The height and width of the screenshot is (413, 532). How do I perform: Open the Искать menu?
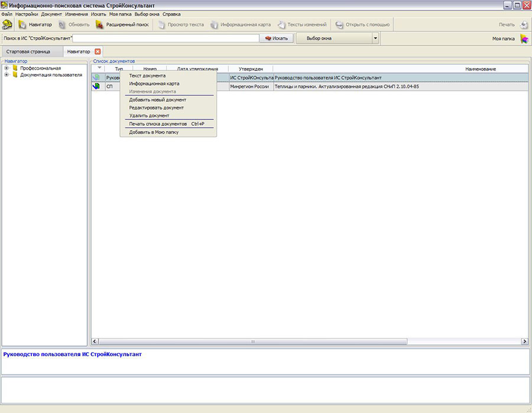[98, 14]
